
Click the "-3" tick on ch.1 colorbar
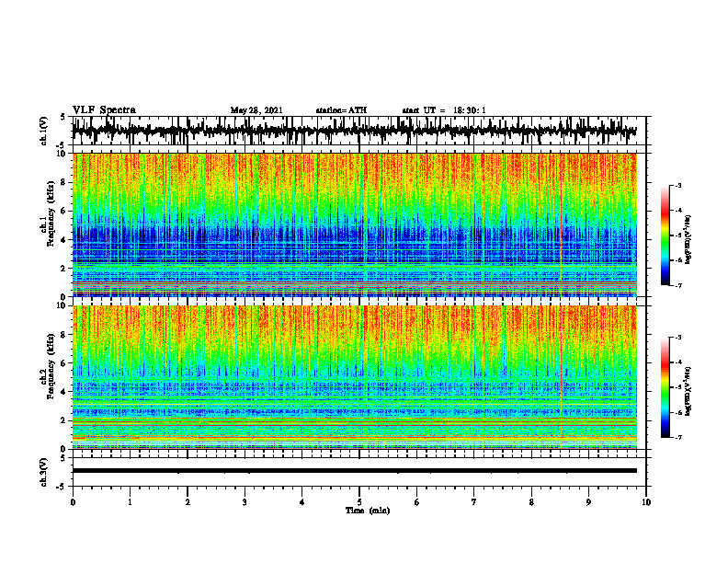[678, 185]
